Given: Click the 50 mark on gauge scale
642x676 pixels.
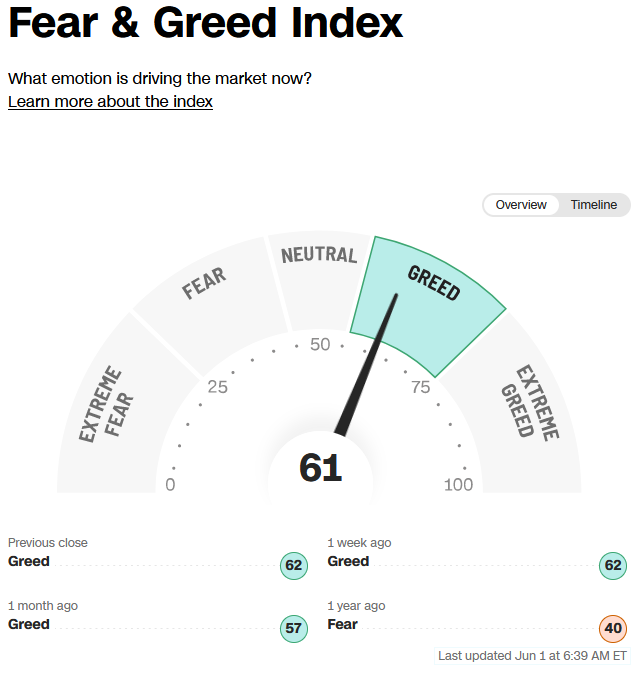Looking at the screenshot, I should [320, 344].
